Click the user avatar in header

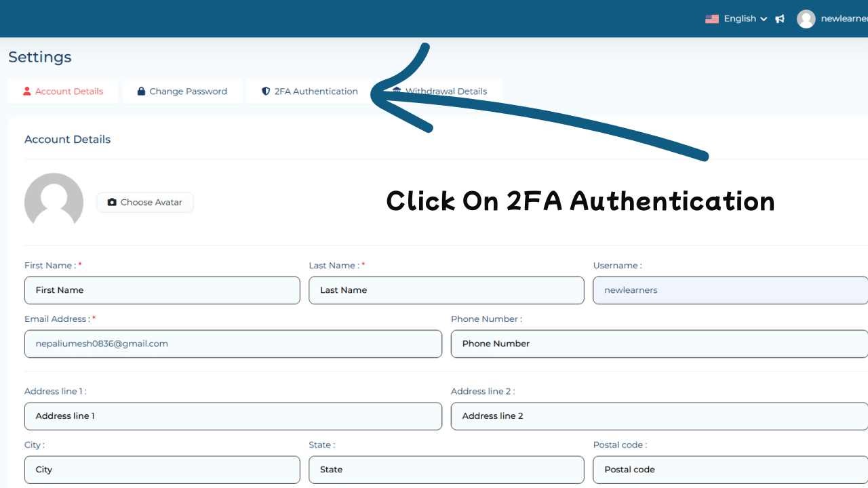pos(806,19)
